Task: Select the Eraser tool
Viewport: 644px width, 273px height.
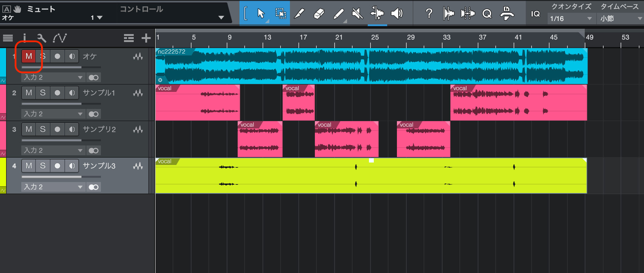Action: pos(319,14)
